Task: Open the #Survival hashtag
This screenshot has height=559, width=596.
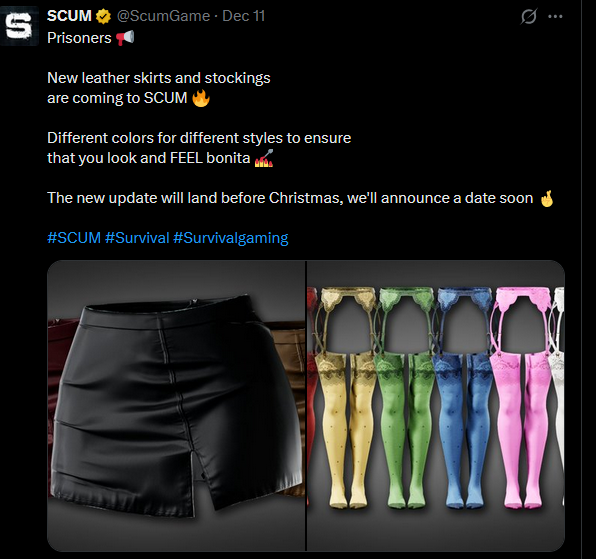Action: (137, 238)
